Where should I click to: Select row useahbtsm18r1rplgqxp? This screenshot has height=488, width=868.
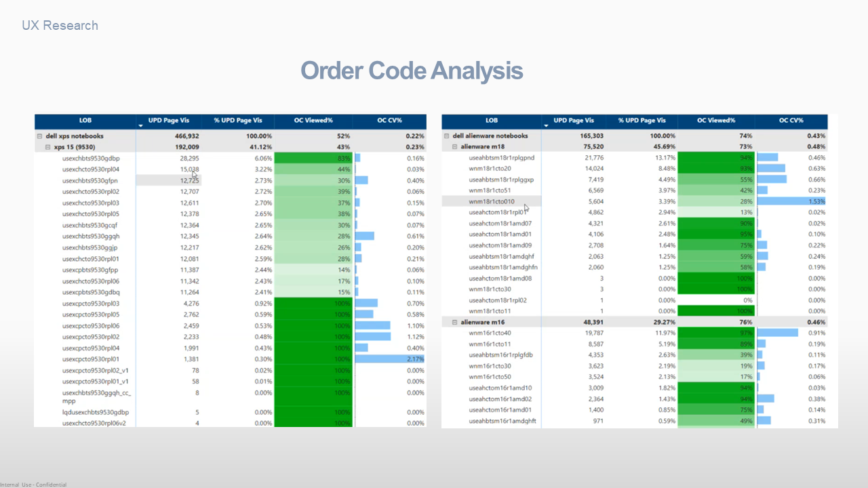(x=635, y=180)
